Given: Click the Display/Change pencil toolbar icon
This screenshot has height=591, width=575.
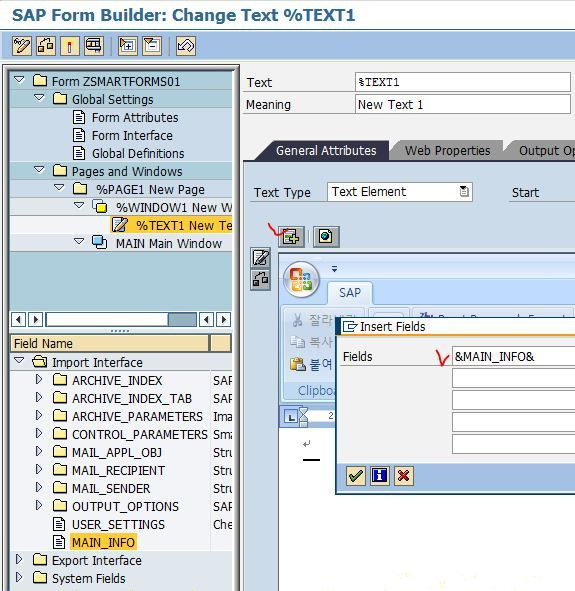Looking at the screenshot, I should (x=21, y=46).
